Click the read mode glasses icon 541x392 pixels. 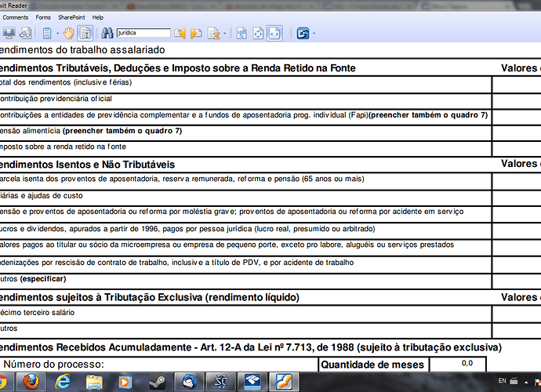pos(26,33)
